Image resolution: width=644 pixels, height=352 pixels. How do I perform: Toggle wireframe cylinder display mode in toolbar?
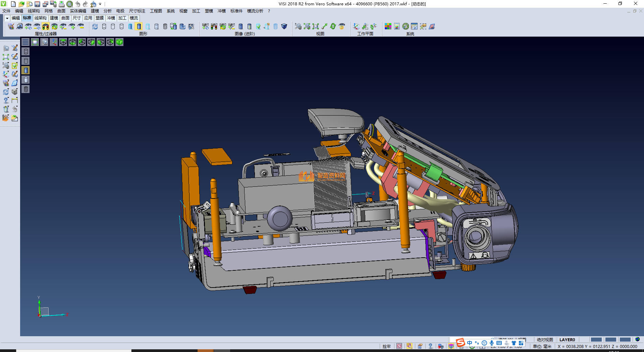tap(104, 27)
